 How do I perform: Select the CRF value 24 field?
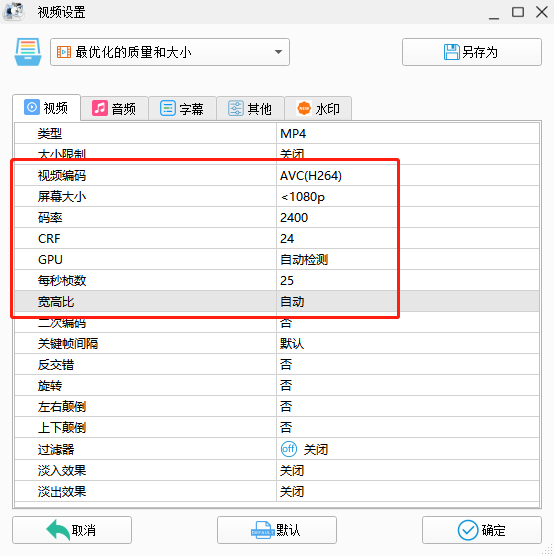(x=408, y=238)
